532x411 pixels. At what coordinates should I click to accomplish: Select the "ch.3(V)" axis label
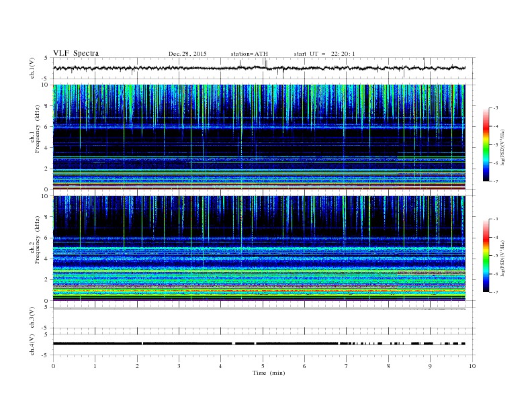click(x=32, y=318)
